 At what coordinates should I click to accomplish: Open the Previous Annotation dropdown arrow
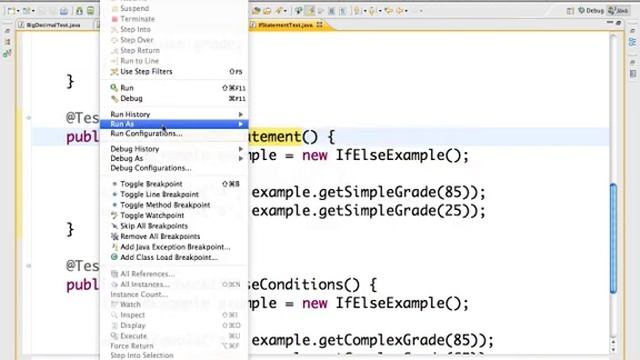point(380,11)
